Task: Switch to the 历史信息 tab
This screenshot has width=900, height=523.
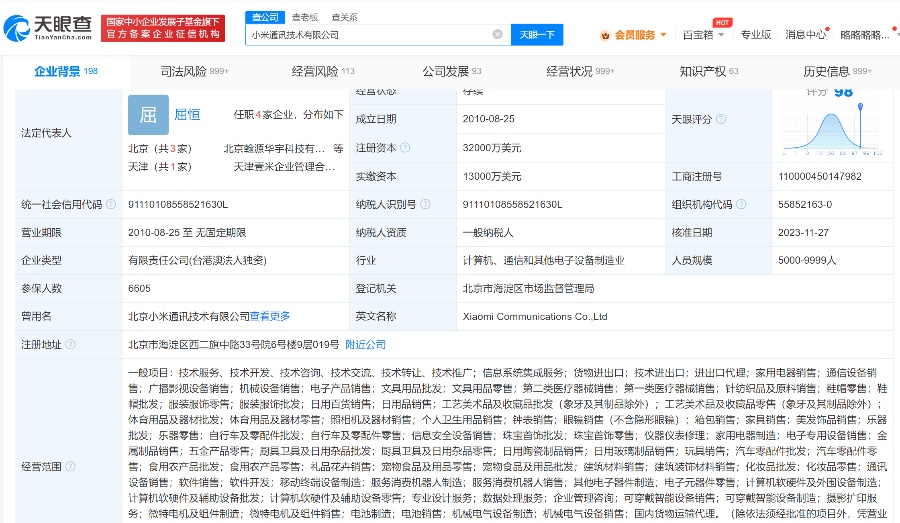Action: (x=837, y=72)
